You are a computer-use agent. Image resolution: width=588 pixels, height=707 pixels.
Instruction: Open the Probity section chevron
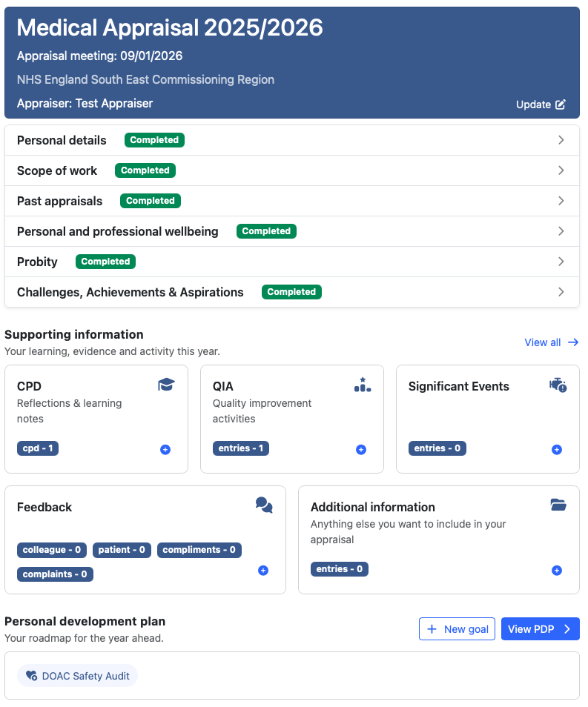click(x=561, y=262)
